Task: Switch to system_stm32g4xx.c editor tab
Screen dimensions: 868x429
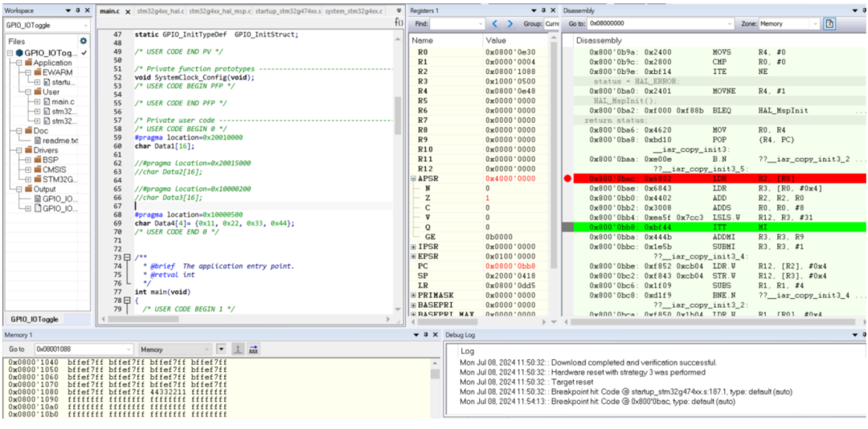Action: tap(353, 11)
